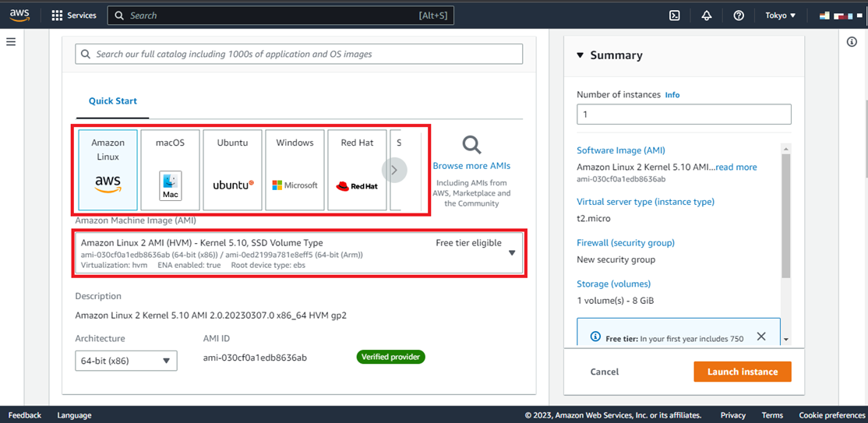Screen dimensions: 868x423
Task: Switch to the Quick Start tab
Action: [x=113, y=101]
